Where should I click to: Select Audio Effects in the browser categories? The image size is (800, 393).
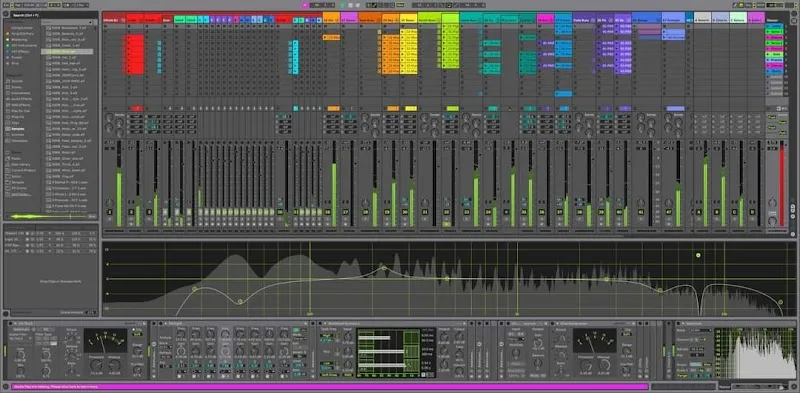(21, 99)
